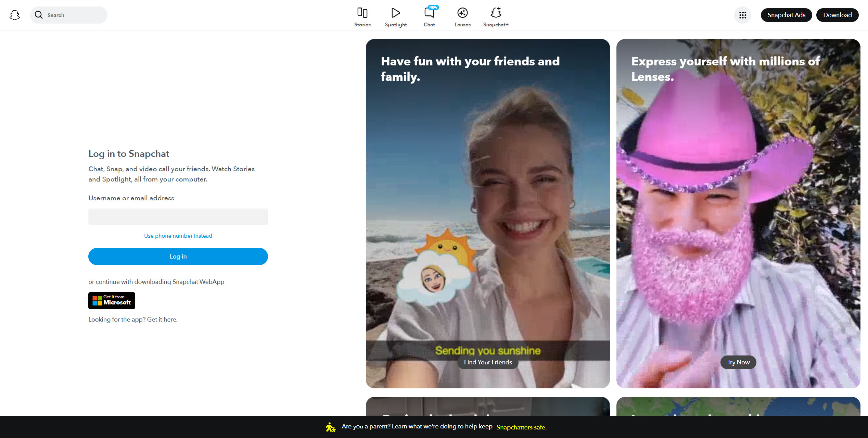Click the sun Bitmoji sticker
Image resolution: width=868 pixels, height=438 pixels.
click(x=436, y=267)
